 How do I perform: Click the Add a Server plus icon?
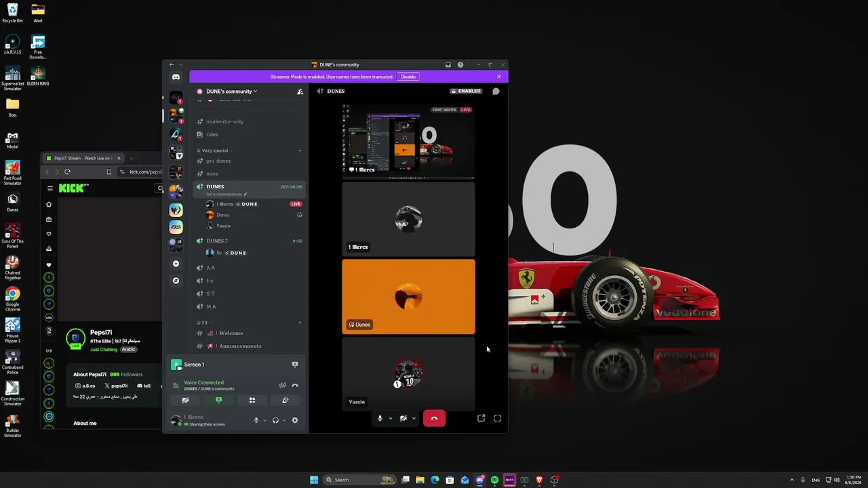pos(176,264)
